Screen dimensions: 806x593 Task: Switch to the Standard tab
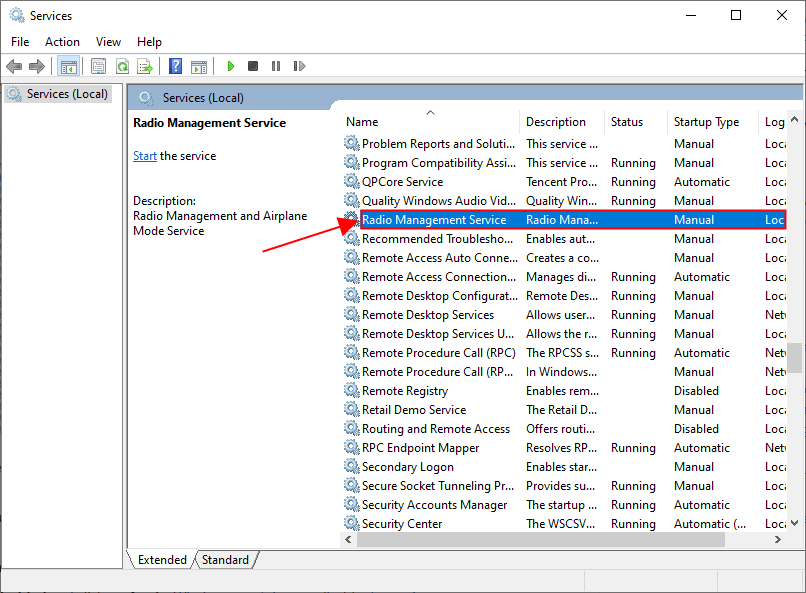225,560
